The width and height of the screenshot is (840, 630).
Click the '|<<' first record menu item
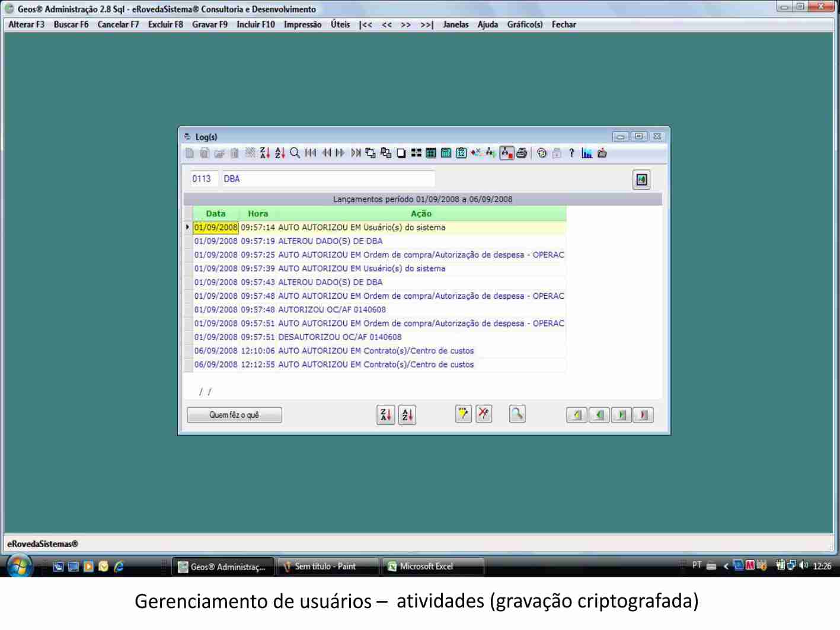tap(366, 24)
